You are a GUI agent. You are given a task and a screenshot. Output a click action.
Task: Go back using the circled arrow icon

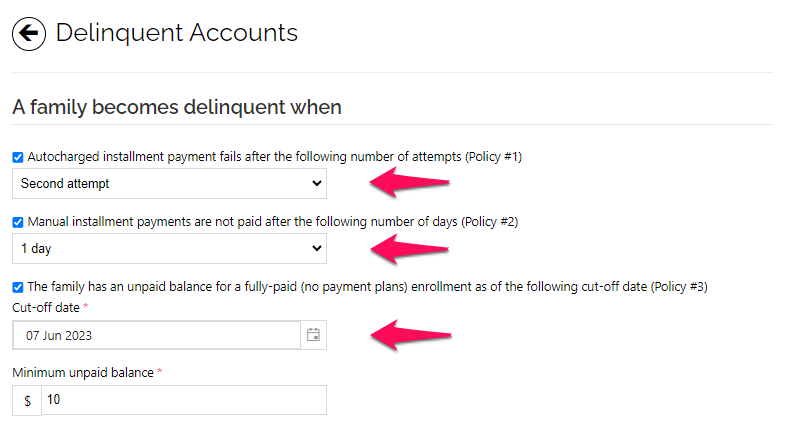29,34
